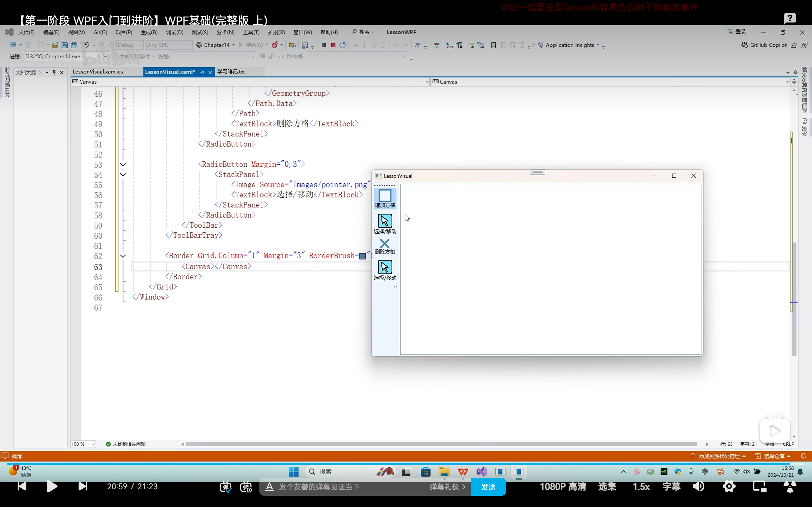Open the 150 % zoom level dropdown
Screen dimensions: 812x507
(93, 444)
